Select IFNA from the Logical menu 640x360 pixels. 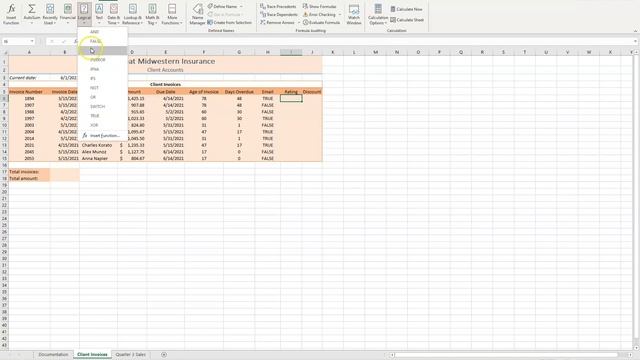point(102,69)
